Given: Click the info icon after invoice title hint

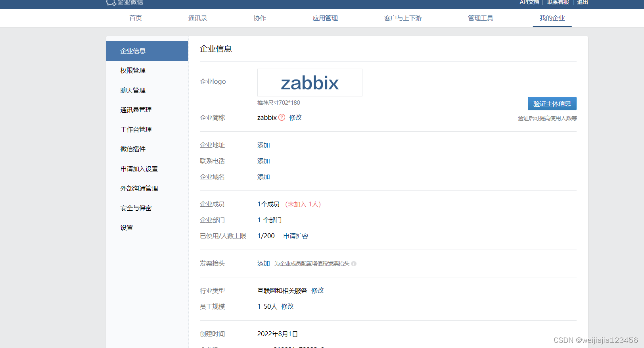Looking at the screenshot, I should pyautogui.click(x=354, y=263).
